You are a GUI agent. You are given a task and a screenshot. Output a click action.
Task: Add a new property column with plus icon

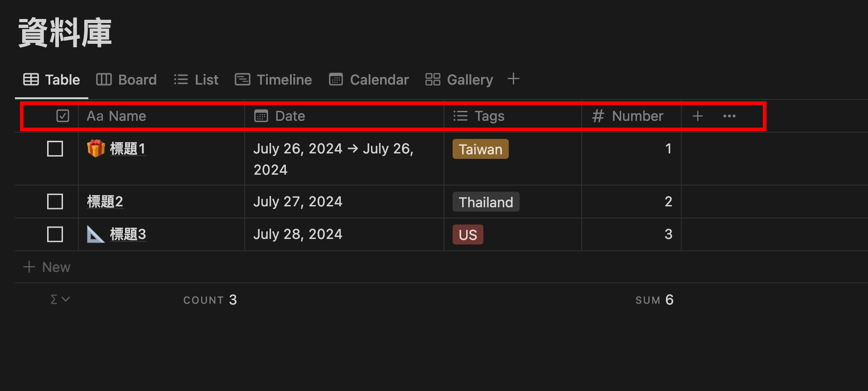coord(698,116)
